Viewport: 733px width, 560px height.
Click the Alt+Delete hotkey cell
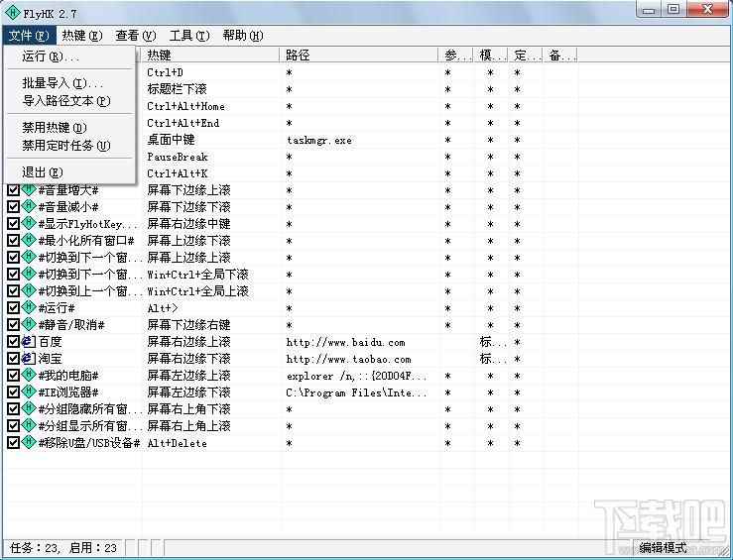177,443
